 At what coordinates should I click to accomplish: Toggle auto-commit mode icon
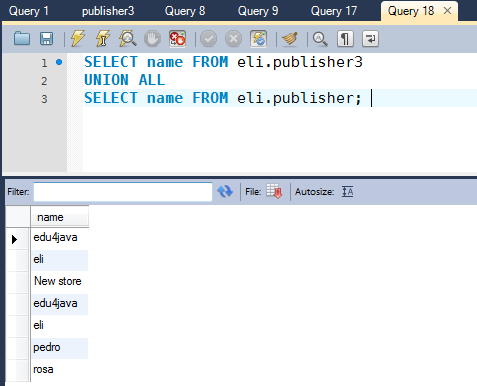tap(259, 39)
